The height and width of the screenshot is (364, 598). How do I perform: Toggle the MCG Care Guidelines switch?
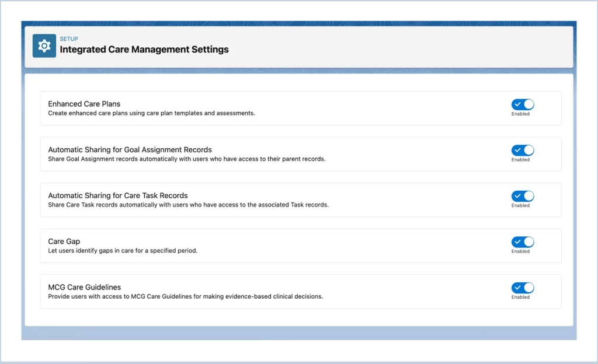click(523, 288)
